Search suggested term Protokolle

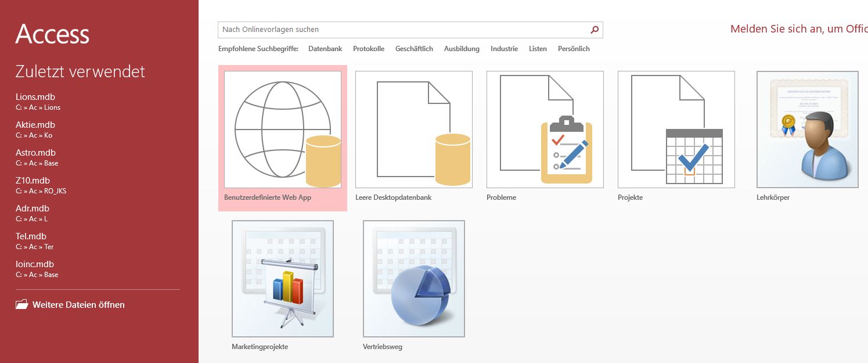[x=369, y=49]
